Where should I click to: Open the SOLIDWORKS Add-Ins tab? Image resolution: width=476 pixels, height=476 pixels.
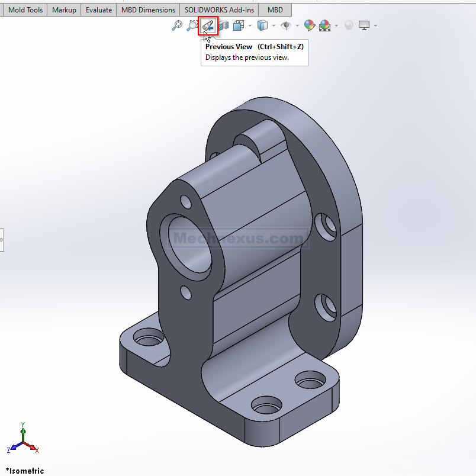pos(219,10)
